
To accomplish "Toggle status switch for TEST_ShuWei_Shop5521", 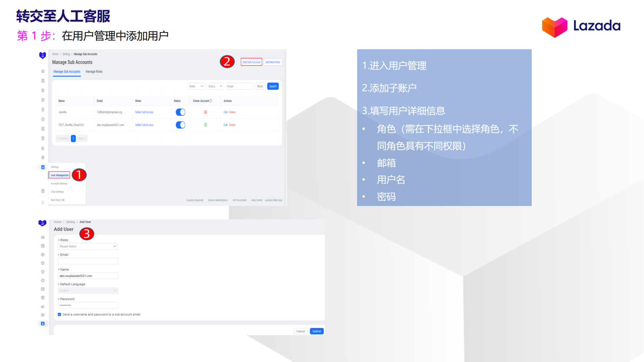I will tap(180, 125).
